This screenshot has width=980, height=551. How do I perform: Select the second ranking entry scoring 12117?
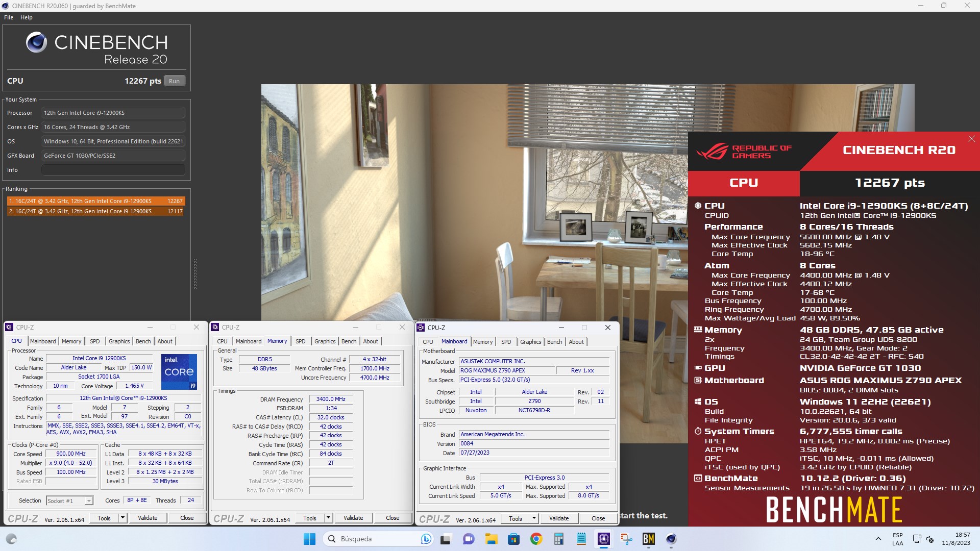(x=95, y=211)
